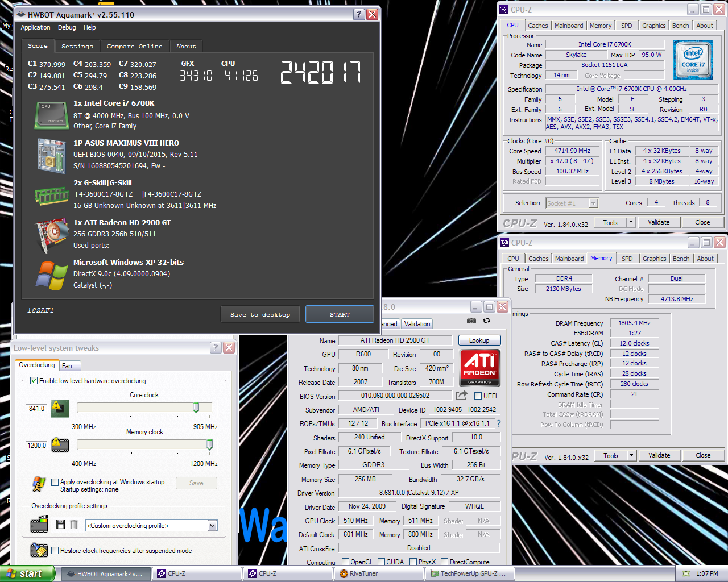Click Validate in the upper CPU-Z window
The height and width of the screenshot is (582, 728).
coord(659,222)
